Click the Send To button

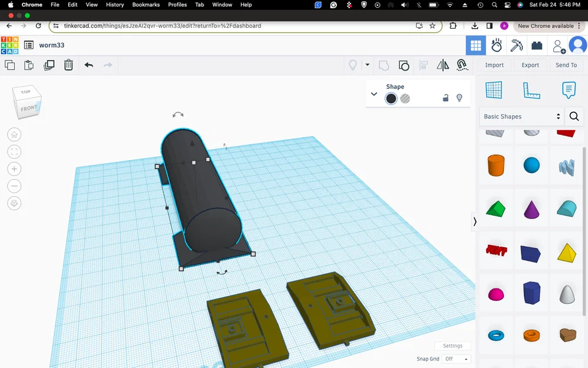click(x=566, y=65)
